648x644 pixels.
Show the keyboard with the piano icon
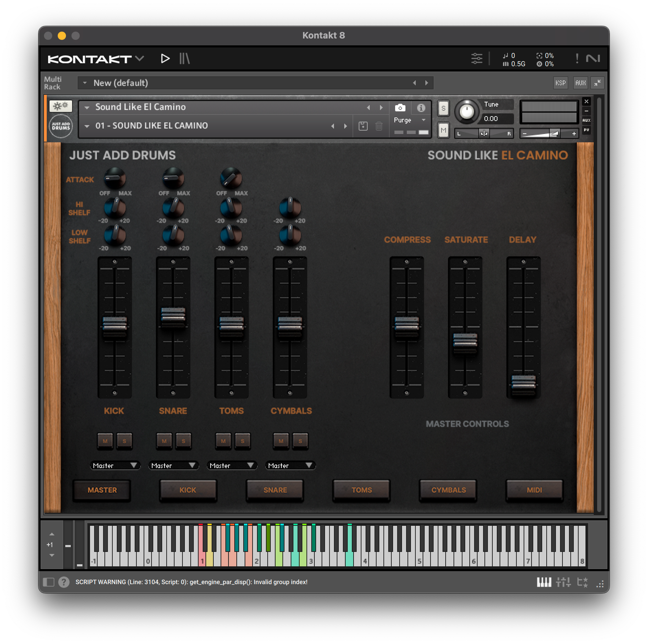pyautogui.click(x=544, y=582)
